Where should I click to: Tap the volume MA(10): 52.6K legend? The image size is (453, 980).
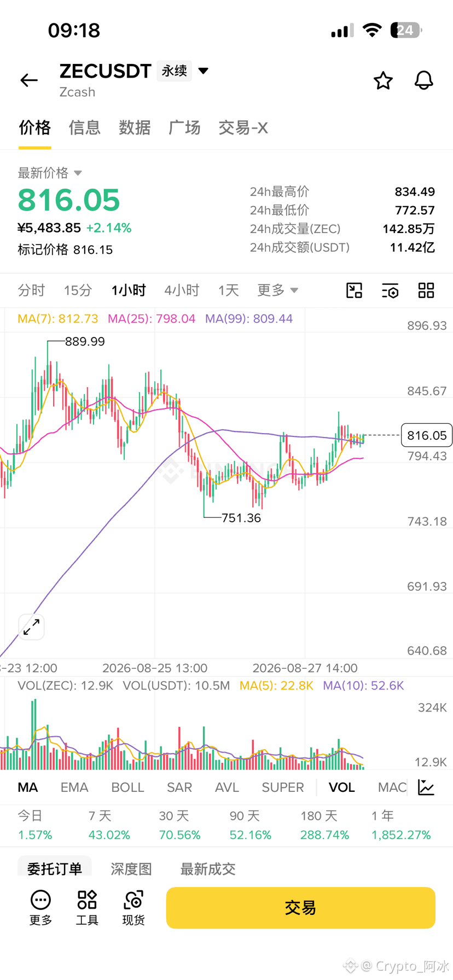(363, 686)
